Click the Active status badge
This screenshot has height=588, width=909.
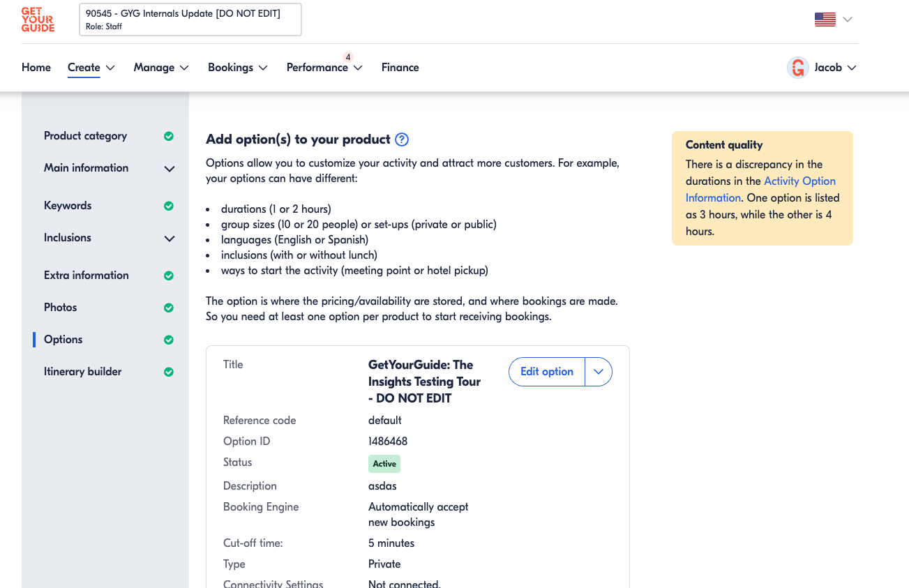pos(384,464)
